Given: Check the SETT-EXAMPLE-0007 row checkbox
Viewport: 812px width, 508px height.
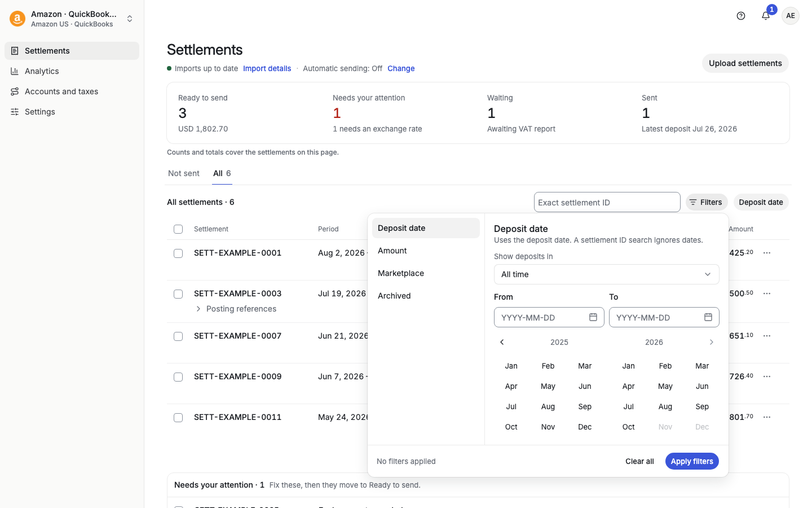Looking at the screenshot, I should coord(178,336).
